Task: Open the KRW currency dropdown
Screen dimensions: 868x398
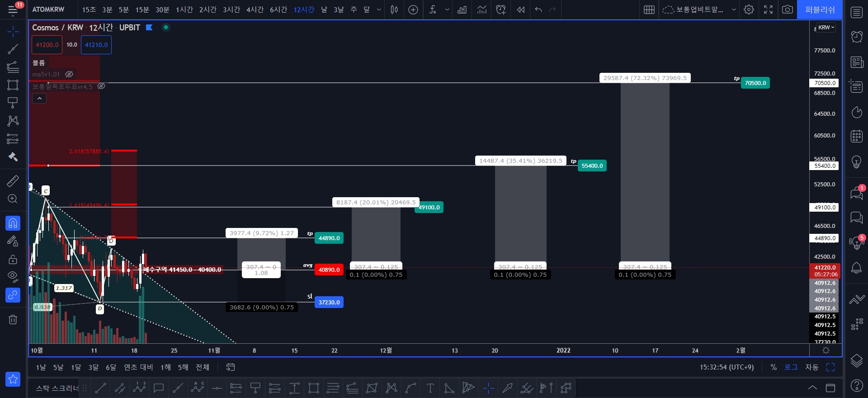Action: [826, 28]
